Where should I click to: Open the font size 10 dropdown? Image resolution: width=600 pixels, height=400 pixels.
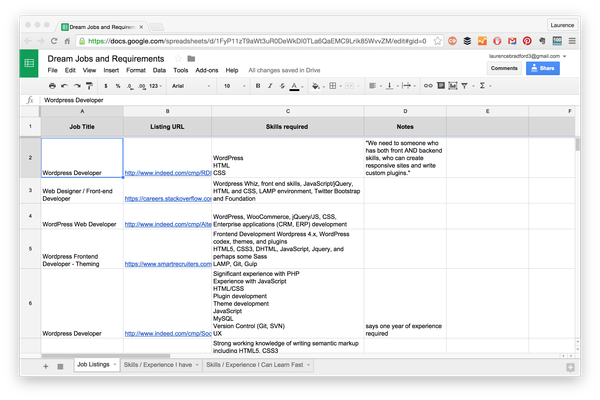pos(234,86)
